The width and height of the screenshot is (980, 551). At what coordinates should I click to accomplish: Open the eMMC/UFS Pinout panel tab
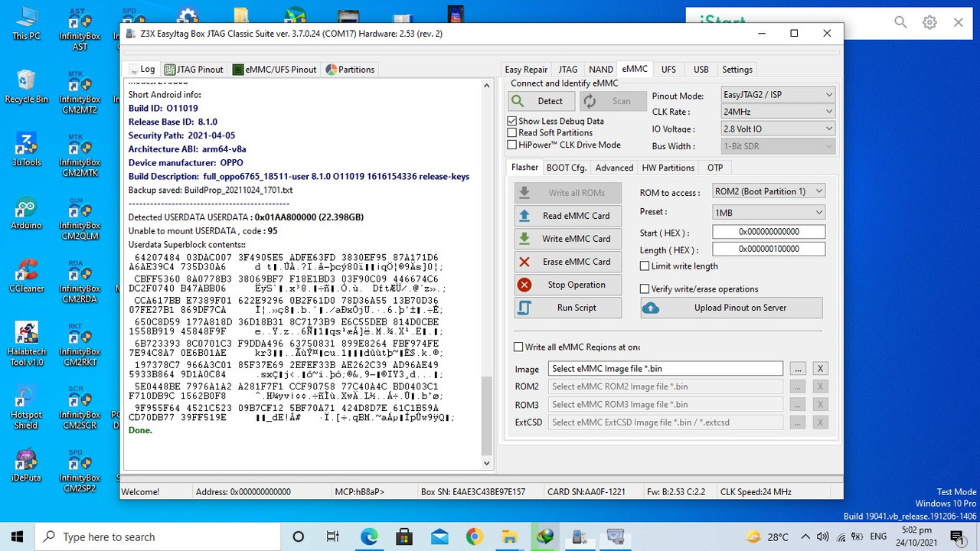(x=275, y=70)
